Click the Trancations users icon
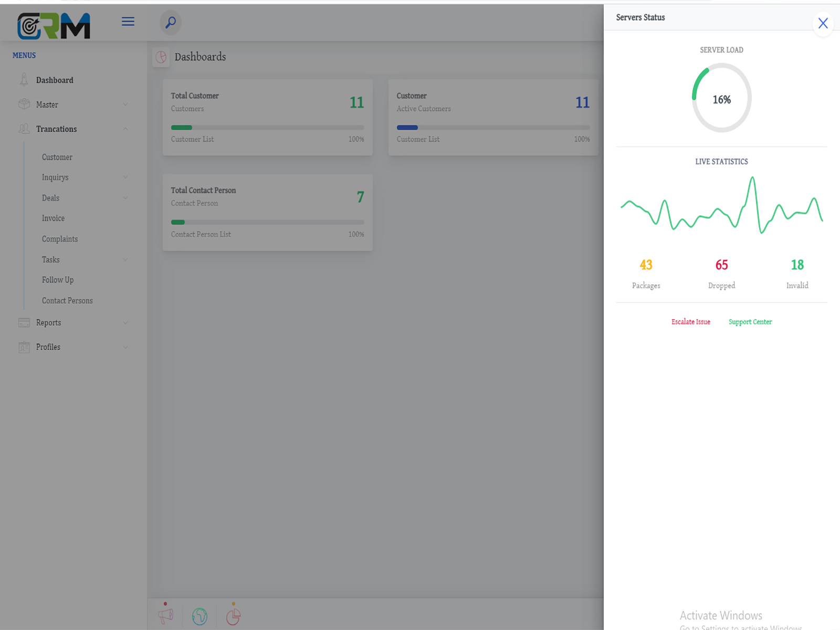The height and width of the screenshot is (630, 840). pos(24,129)
